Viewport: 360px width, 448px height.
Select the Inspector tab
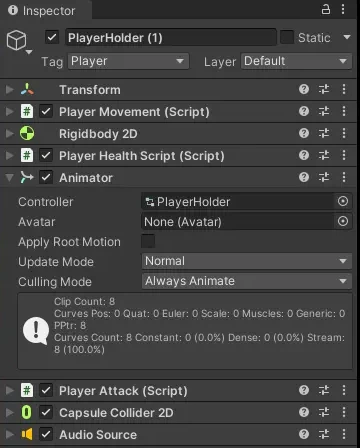click(x=42, y=11)
